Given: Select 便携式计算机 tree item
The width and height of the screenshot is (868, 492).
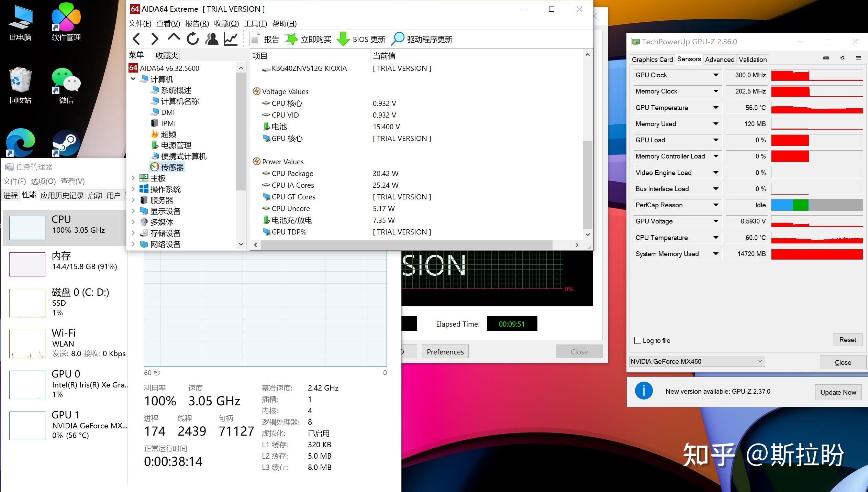Looking at the screenshot, I should tap(178, 156).
